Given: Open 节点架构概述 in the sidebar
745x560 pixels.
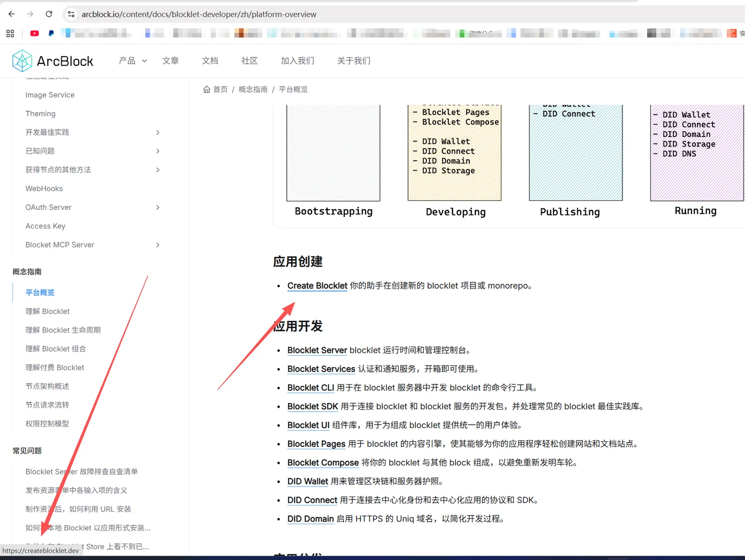Looking at the screenshot, I should 47,386.
